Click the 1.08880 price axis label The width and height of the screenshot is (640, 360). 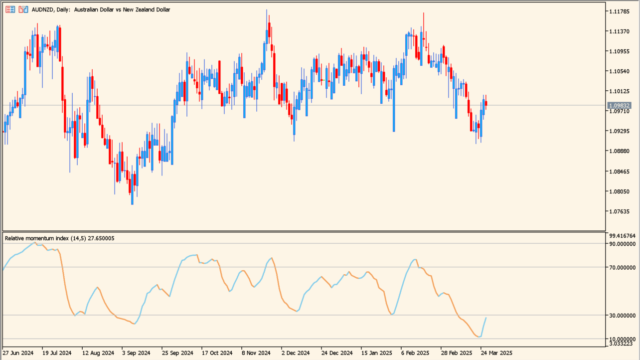619,151
